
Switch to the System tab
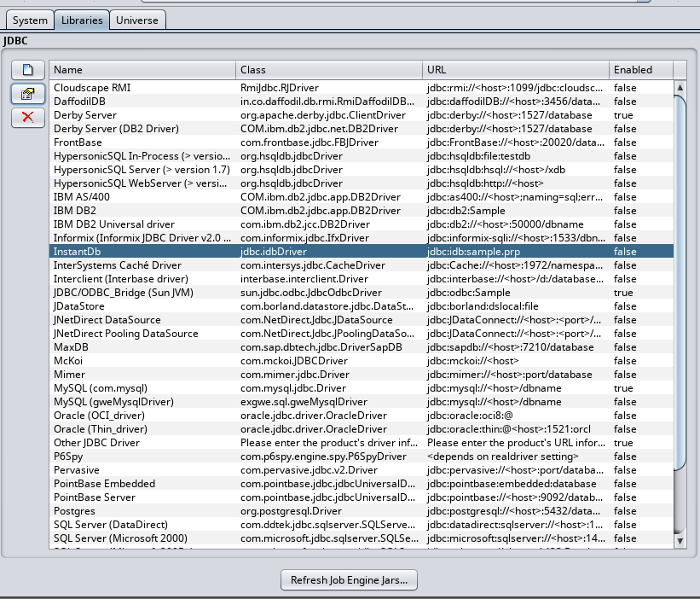tap(30, 20)
